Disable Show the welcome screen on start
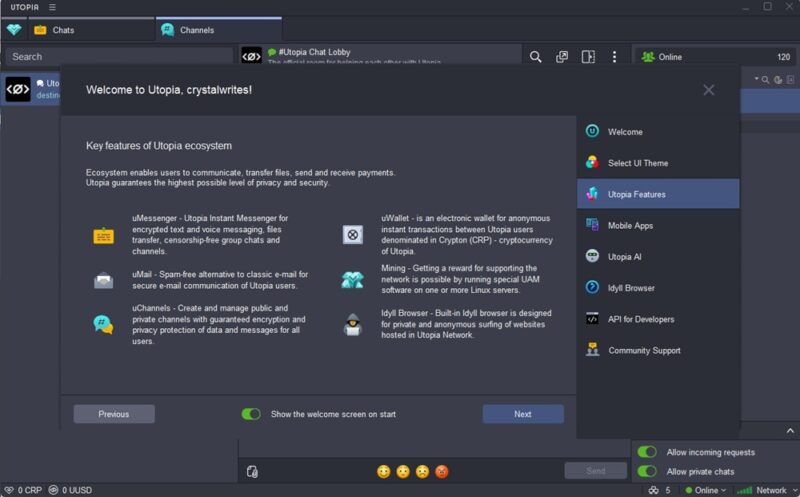Screen dimensions: 800x497 pyautogui.click(x=251, y=414)
